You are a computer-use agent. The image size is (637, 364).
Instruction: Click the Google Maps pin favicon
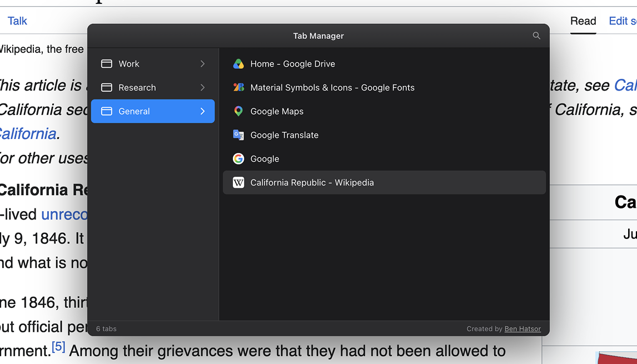[x=238, y=111]
